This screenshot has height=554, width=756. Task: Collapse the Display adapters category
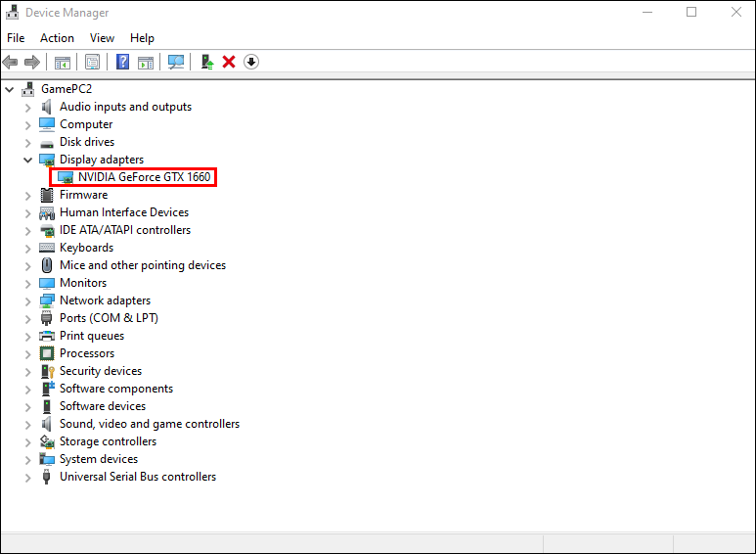(x=28, y=160)
